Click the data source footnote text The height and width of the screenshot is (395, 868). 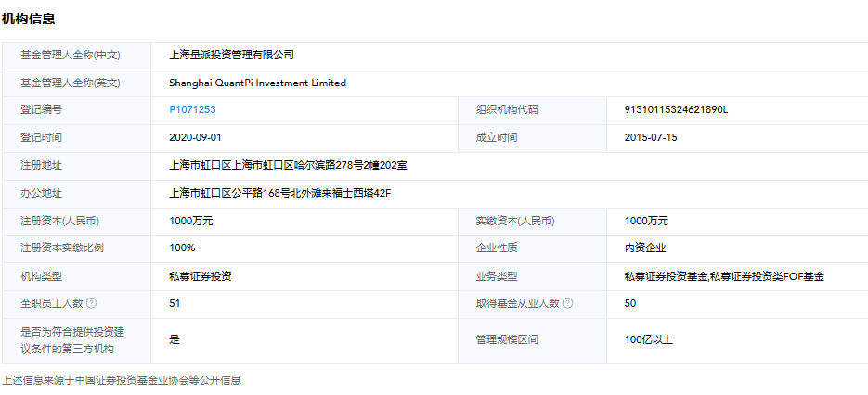(121, 380)
